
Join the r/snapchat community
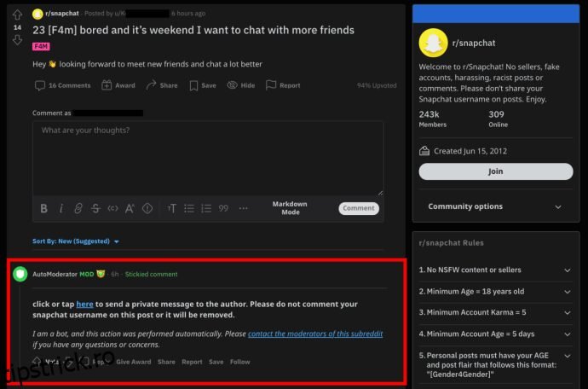[495, 171]
